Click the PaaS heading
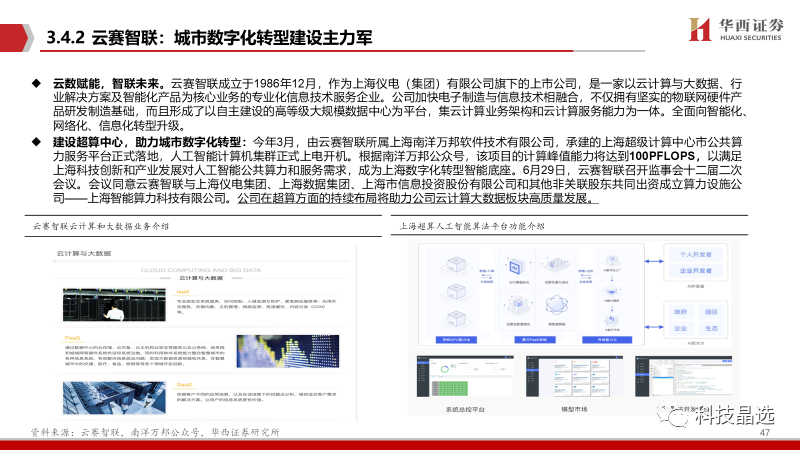 (72, 338)
